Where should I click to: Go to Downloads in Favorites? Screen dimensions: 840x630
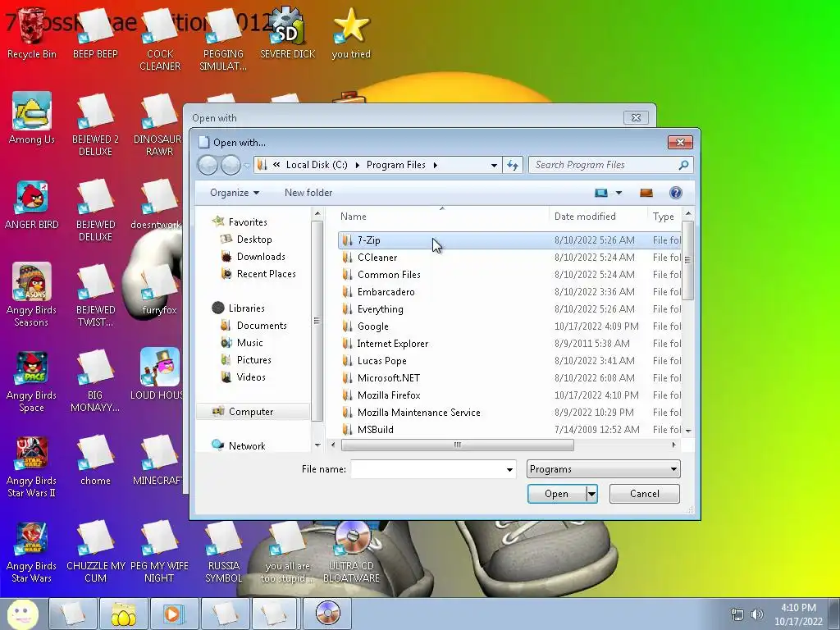261,257
